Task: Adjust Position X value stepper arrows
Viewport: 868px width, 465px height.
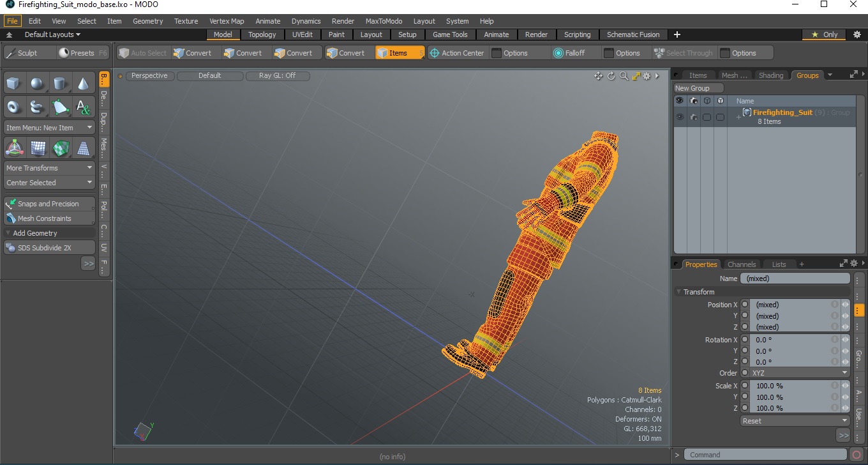Action: [x=845, y=305]
